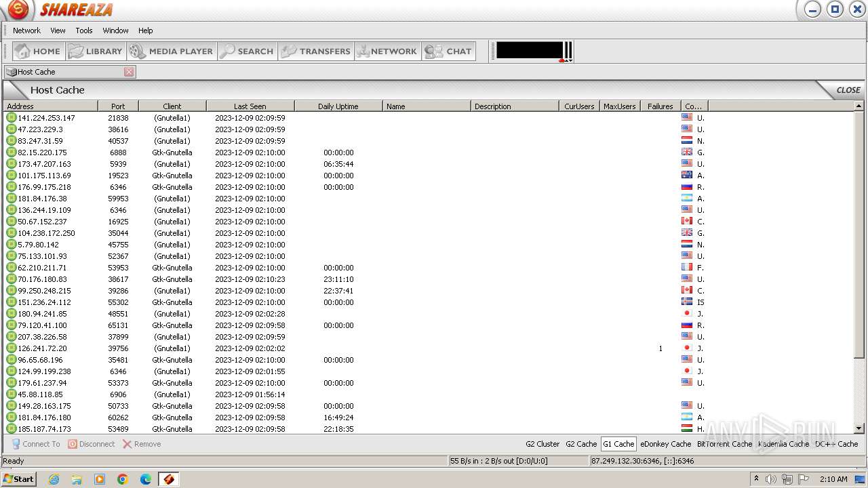Sort by CurUsers column header
868x488 pixels.
pyautogui.click(x=580, y=106)
